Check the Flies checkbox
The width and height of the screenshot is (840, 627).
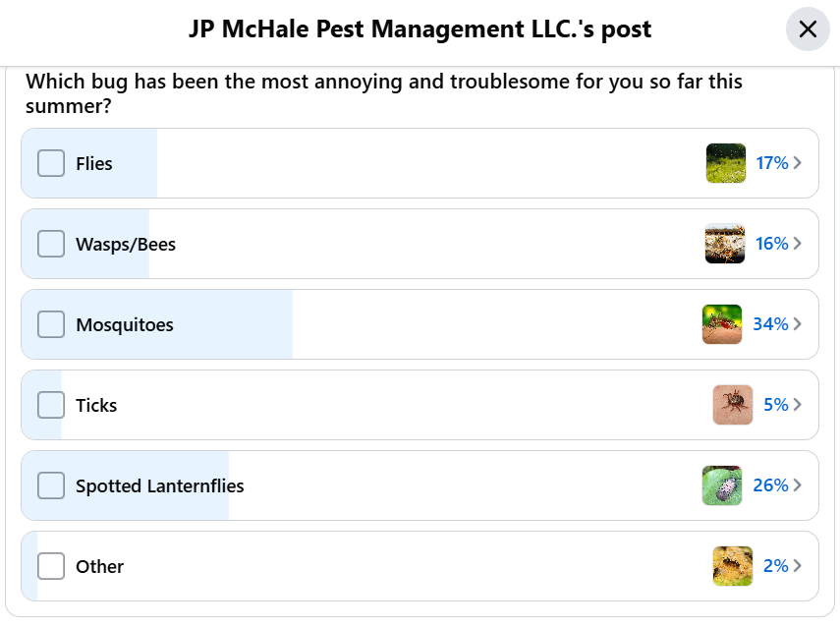(x=51, y=163)
